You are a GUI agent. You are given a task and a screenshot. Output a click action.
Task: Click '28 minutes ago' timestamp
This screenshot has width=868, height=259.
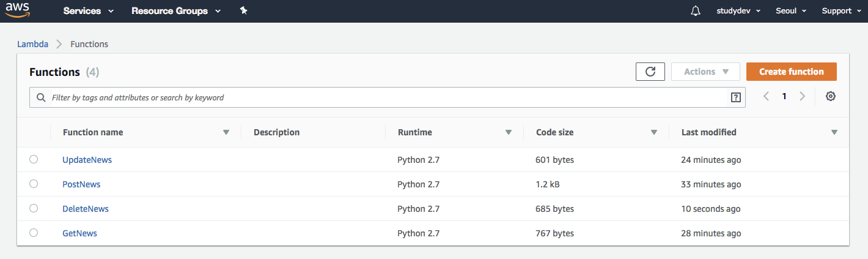click(x=711, y=233)
